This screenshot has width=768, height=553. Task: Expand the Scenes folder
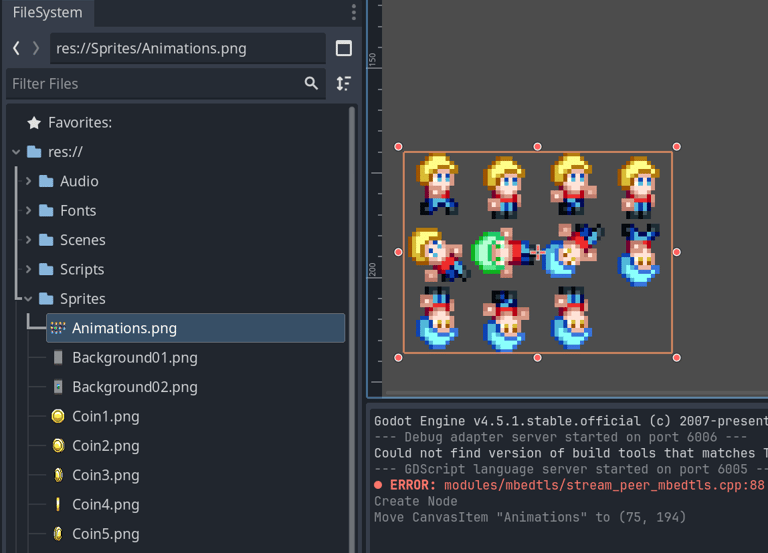28,240
